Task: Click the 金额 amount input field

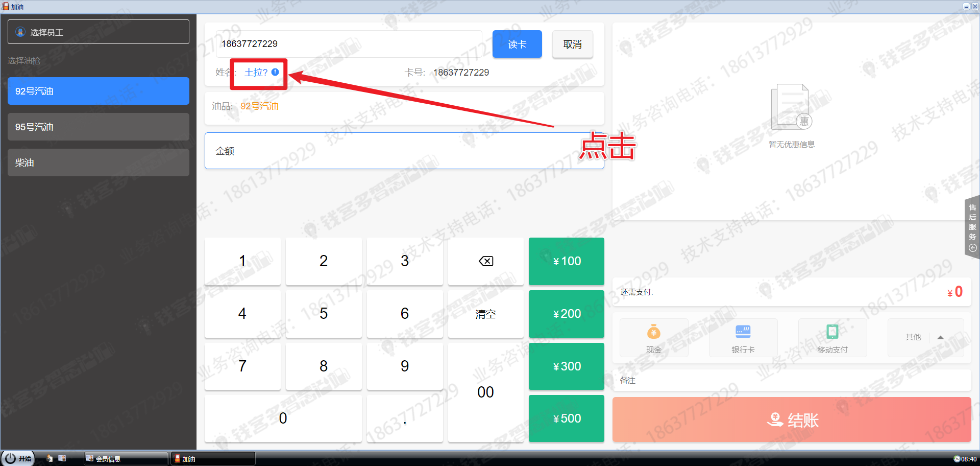Action: [x=404, y=151]
